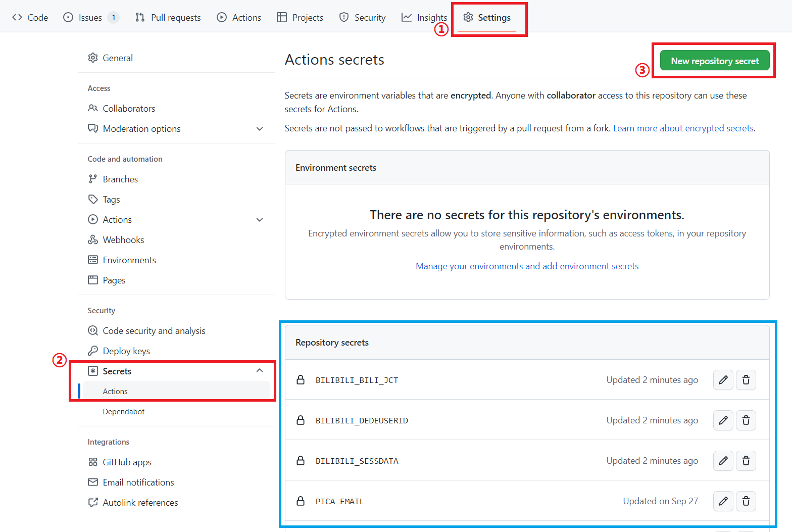Viewport: 792px width, 532px height.
Task: Open the Code tab
Action: (30, 17)
